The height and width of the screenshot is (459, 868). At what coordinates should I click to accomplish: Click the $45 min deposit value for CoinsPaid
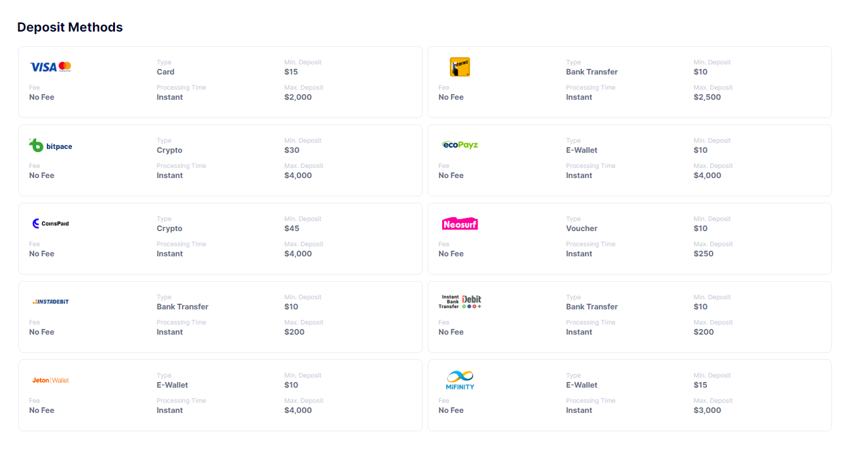click(x=292, y=229)
